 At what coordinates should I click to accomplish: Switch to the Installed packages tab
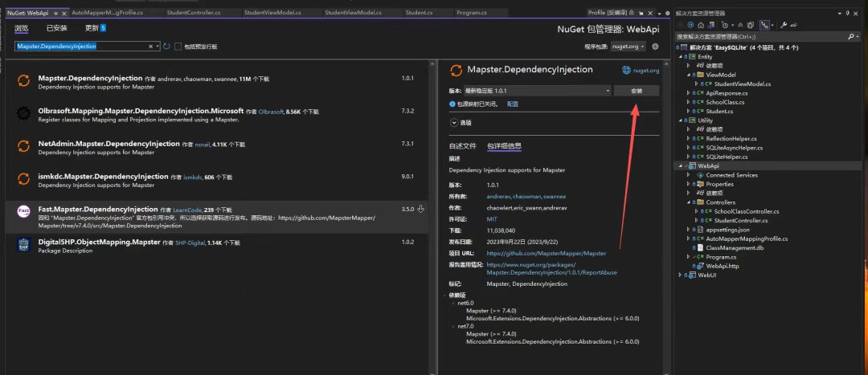click(x=57, y=28)
